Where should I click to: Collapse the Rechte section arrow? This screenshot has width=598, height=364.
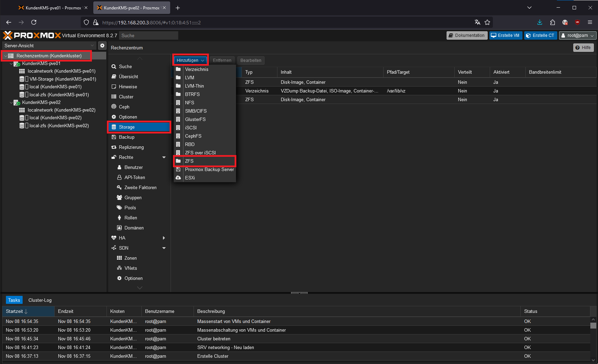click(164, 157)
